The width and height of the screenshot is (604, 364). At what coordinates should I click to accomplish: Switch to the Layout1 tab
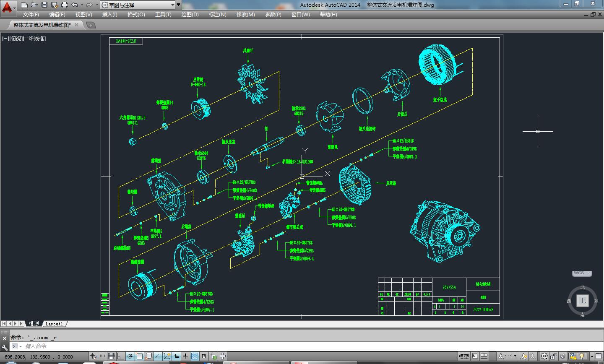coord(54,324)
